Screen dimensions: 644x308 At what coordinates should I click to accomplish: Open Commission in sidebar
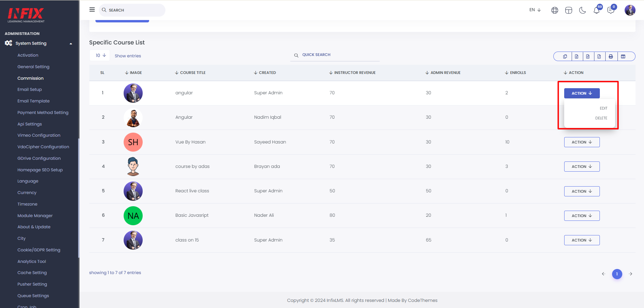[x=31, y=78]
